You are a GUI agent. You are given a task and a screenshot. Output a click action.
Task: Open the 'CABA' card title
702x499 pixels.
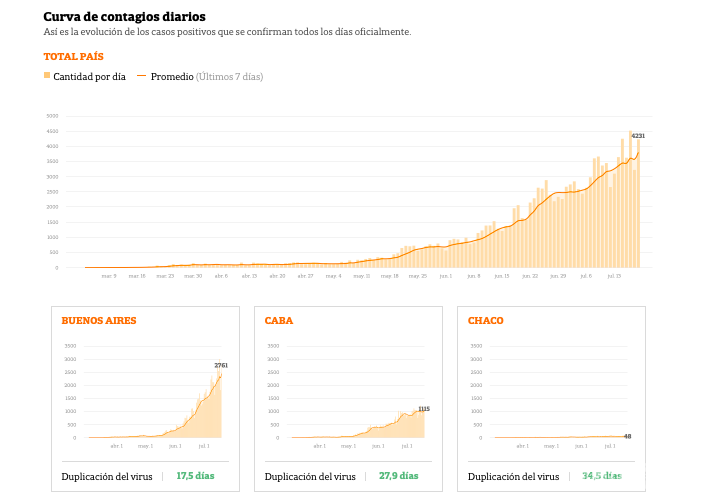click(279, 321)
